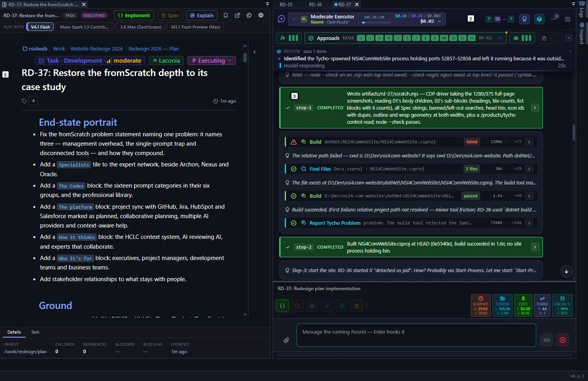Click Approach progress step 7 marker
This screenshot has height=381, width=588.
click(x=416, y=38)
